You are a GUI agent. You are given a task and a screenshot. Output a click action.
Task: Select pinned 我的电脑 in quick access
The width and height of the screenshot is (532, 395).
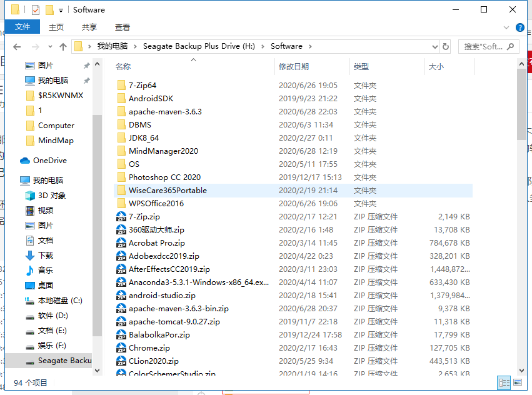tap(53, 81)
